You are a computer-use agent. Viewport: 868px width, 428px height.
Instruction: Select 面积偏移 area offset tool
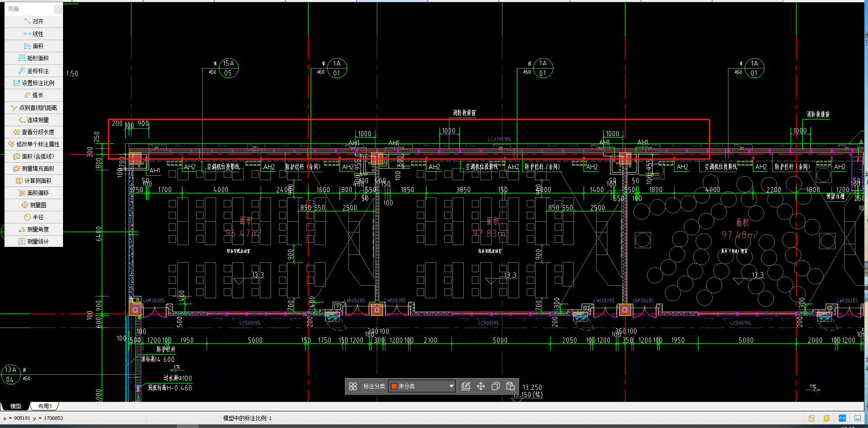click(x=34, y=193)
